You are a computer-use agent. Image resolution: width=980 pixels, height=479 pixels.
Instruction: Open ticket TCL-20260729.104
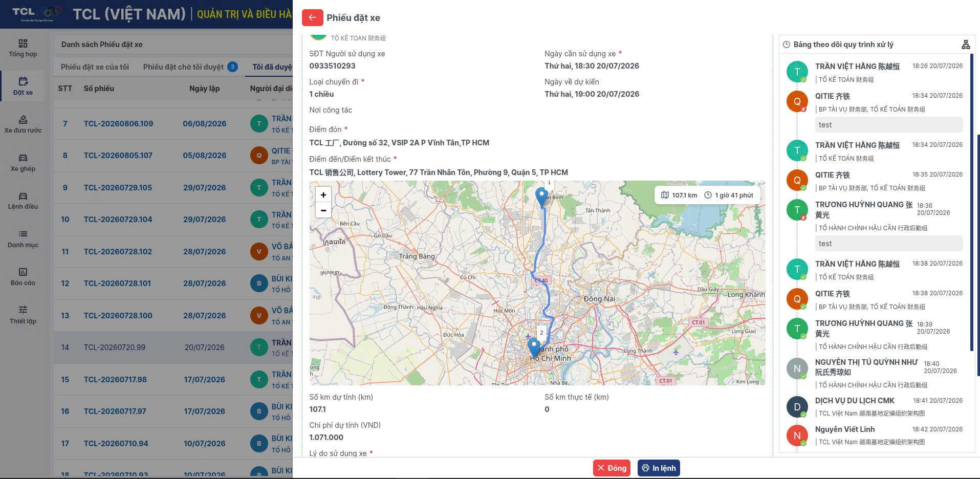coord(118,220)
